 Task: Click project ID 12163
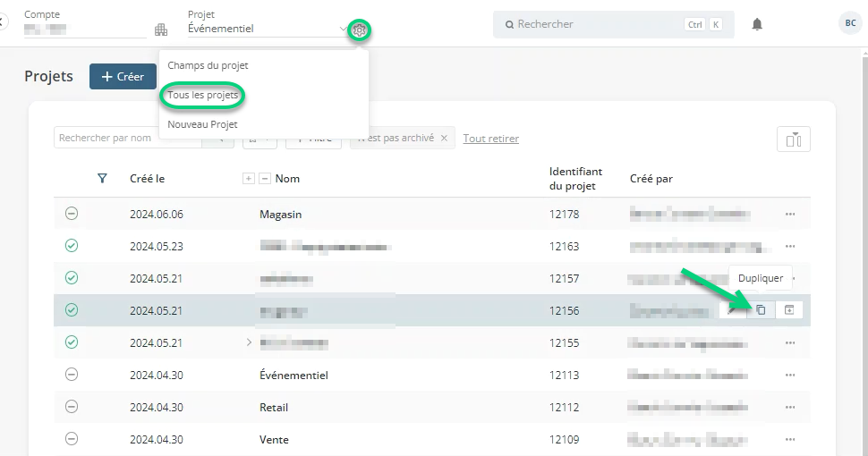[564, 246]
